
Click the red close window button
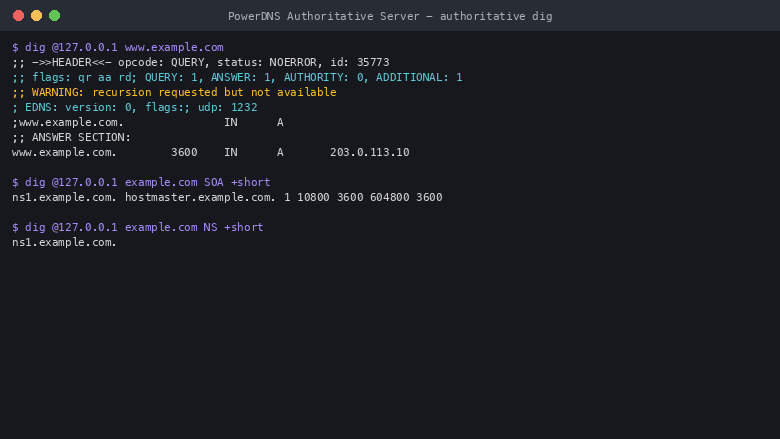pyautogui.click(x=18, y=16)
